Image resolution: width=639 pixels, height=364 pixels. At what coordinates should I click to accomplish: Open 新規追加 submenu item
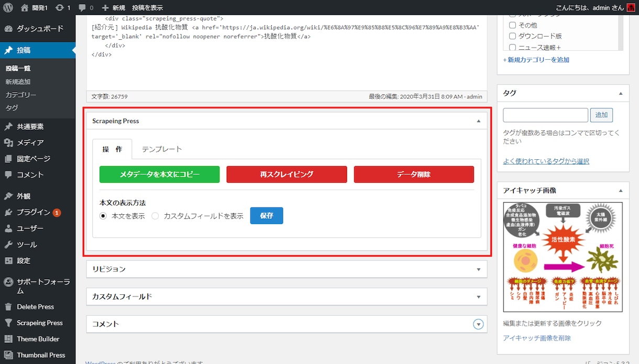click(x=18, y=82)
